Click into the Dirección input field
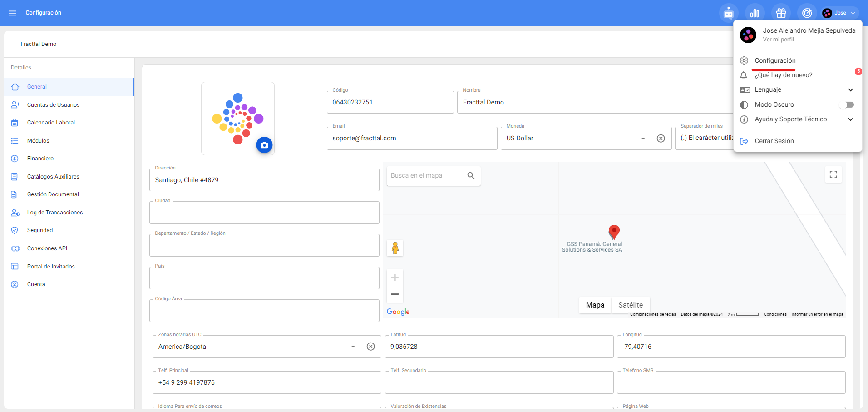868x412 pixels. click(264, 180)
